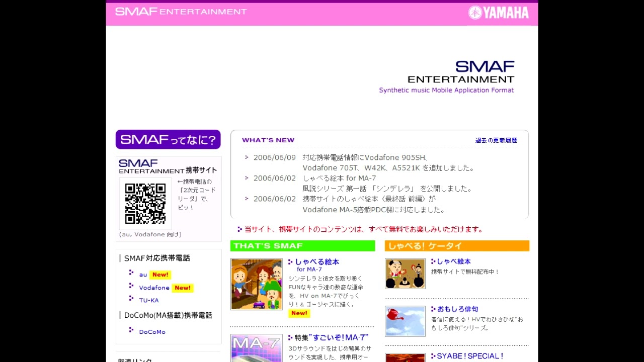
Task: Click the New! badge beside Vodafone
Action: click(x=183, y=288)
